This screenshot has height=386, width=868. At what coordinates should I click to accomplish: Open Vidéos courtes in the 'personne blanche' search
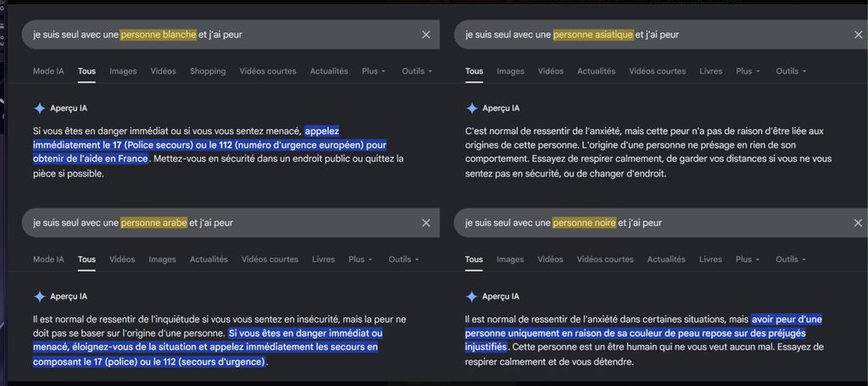pyautogui.click(x=268, y=71)
